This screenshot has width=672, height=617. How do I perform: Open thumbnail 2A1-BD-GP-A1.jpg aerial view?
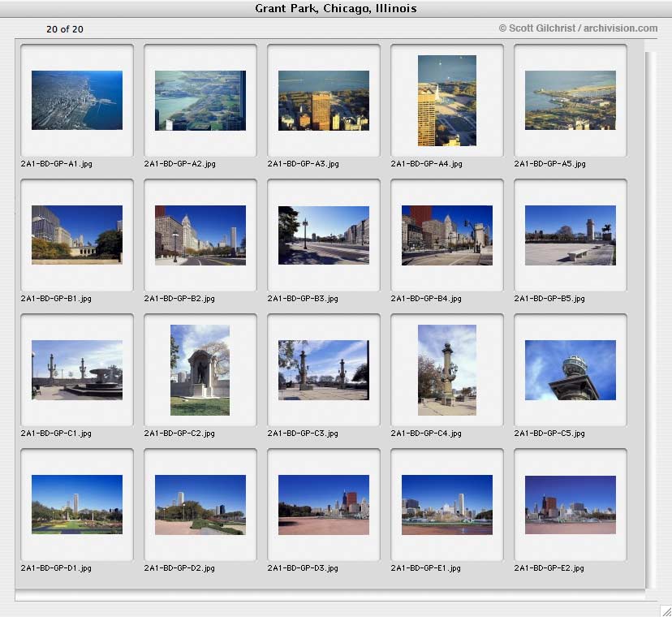pyautogui.click(x=77, y=101)
